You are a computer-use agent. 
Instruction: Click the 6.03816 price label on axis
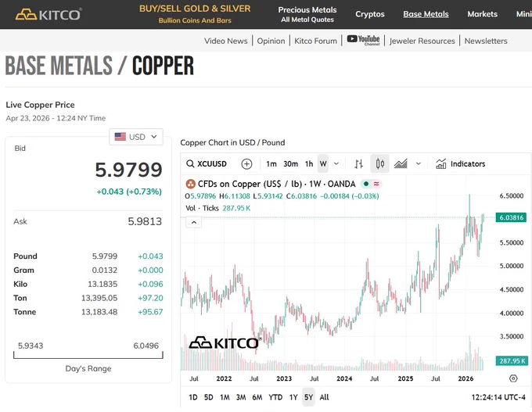[511, 217]
